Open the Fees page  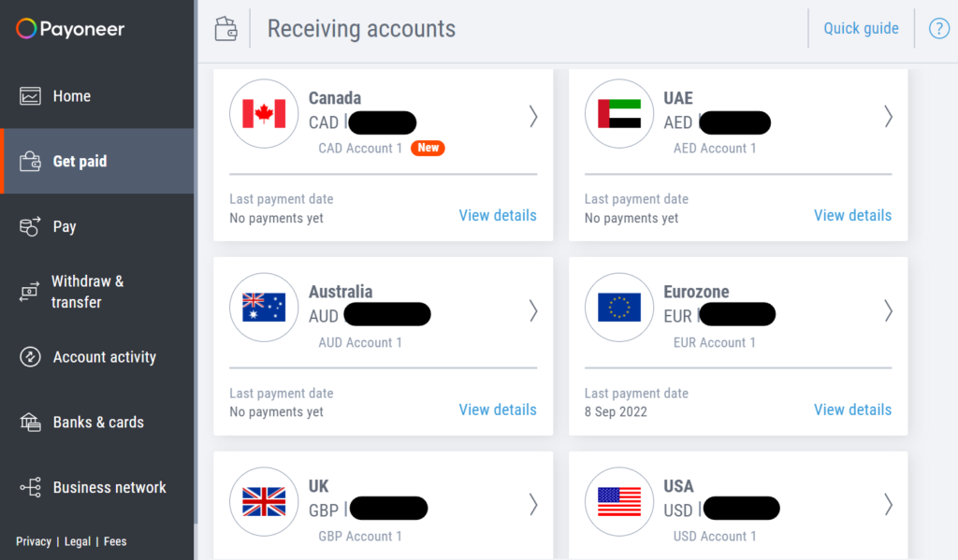114,541
